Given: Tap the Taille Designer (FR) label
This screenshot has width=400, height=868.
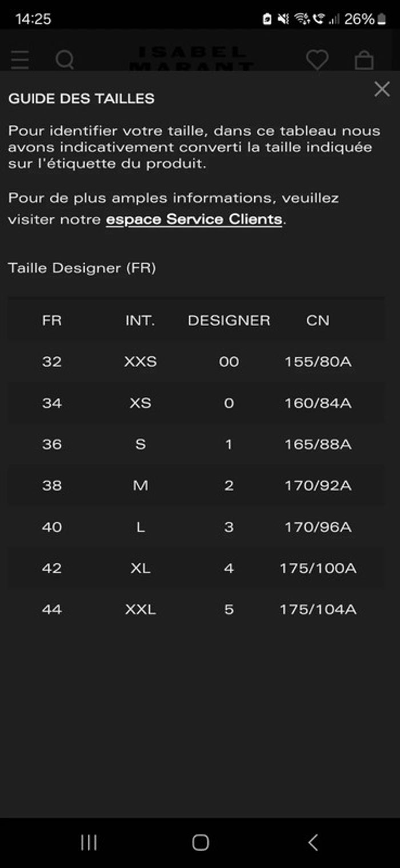Looking at the screenshot, I should 82,268.
